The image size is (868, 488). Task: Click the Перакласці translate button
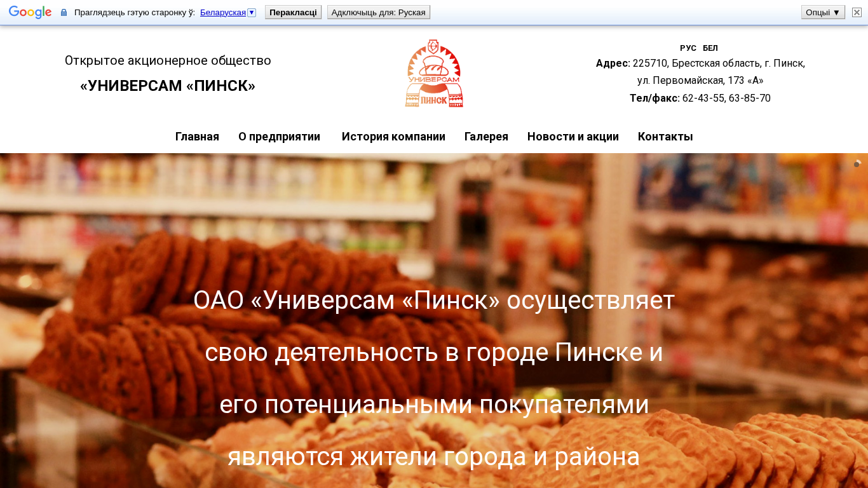pyautogui.click(x=293, y=13)
